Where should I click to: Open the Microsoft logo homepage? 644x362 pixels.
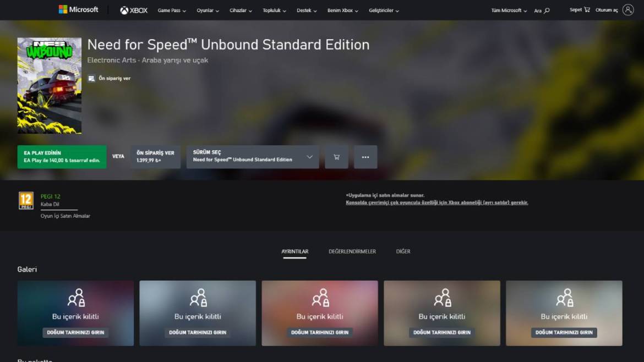tap(79, 9)
